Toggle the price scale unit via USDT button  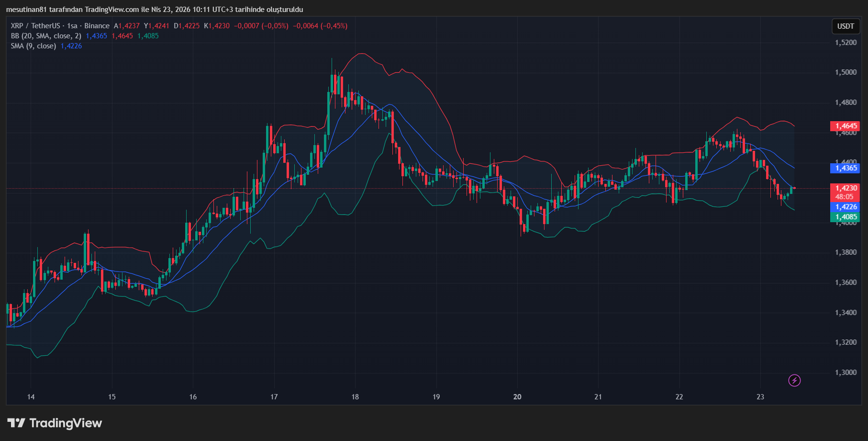point(845,27)
